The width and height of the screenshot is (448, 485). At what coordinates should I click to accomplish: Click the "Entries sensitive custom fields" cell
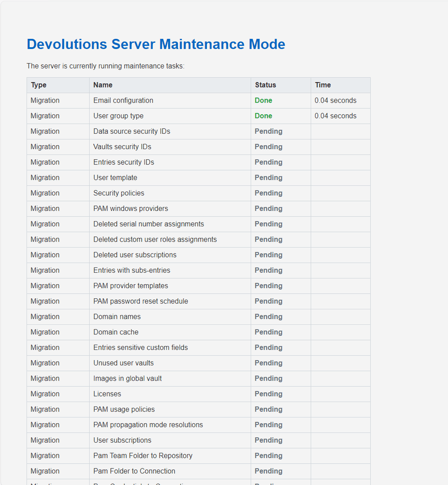(170, 348)
